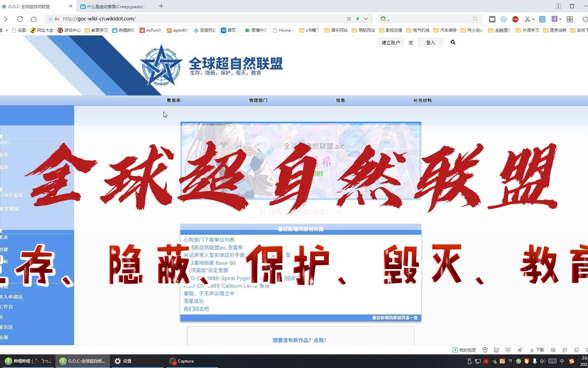Open the reading mode book extension icon

click(492, 19)
